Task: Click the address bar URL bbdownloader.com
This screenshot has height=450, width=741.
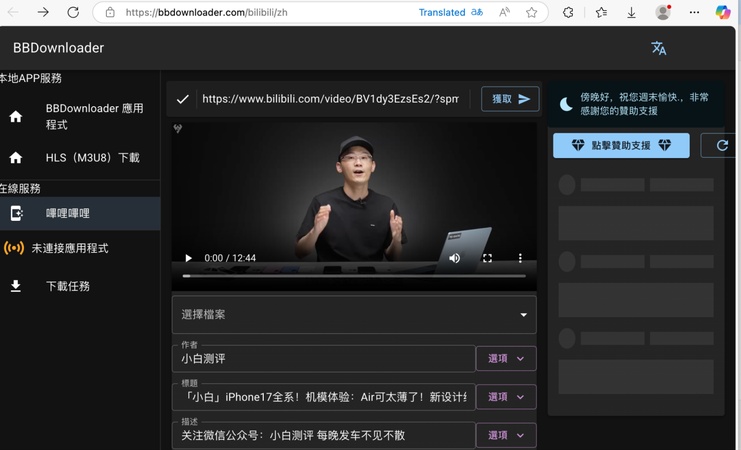Action: (x=207, y=12)
